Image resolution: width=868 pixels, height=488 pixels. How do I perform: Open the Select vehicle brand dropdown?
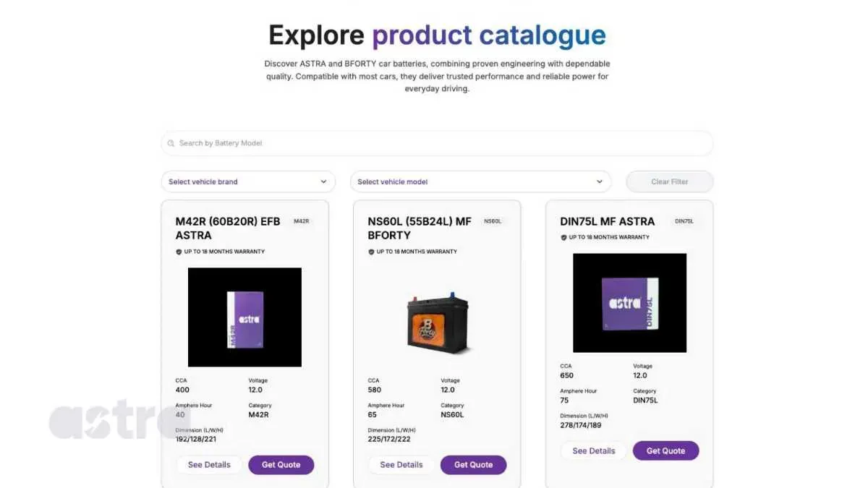tap(247, 181)
